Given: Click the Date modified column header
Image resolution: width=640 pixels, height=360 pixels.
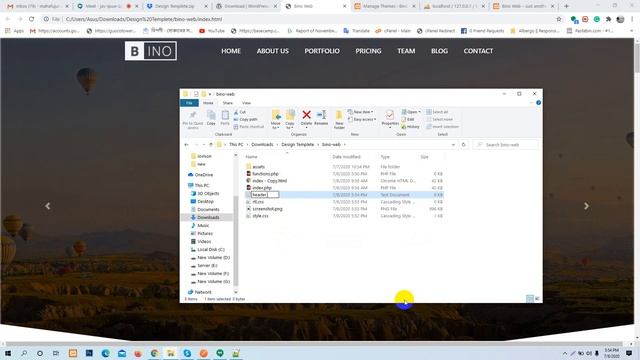Looking at the screenshot, I should 346,157.
